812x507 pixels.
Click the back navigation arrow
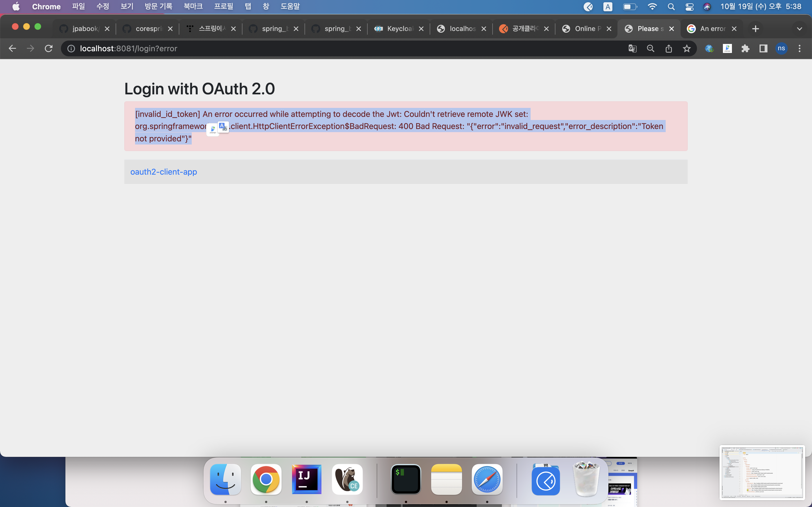[12, 48]
